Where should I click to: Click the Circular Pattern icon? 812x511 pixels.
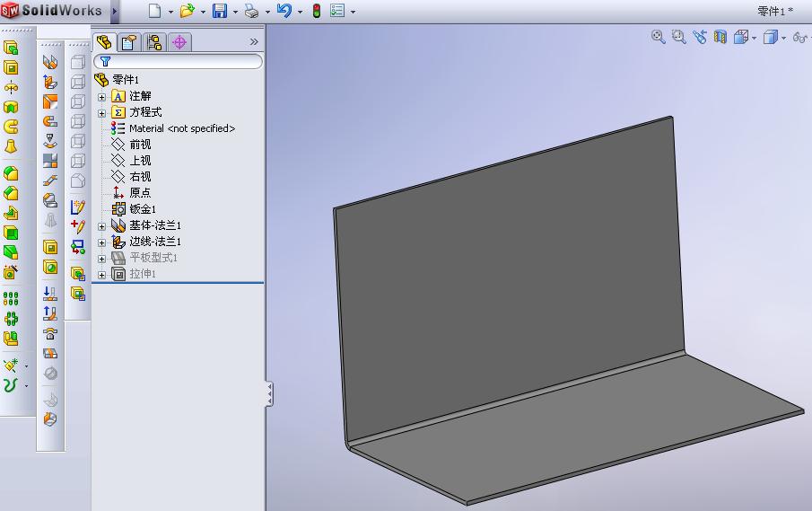[11, 318]
